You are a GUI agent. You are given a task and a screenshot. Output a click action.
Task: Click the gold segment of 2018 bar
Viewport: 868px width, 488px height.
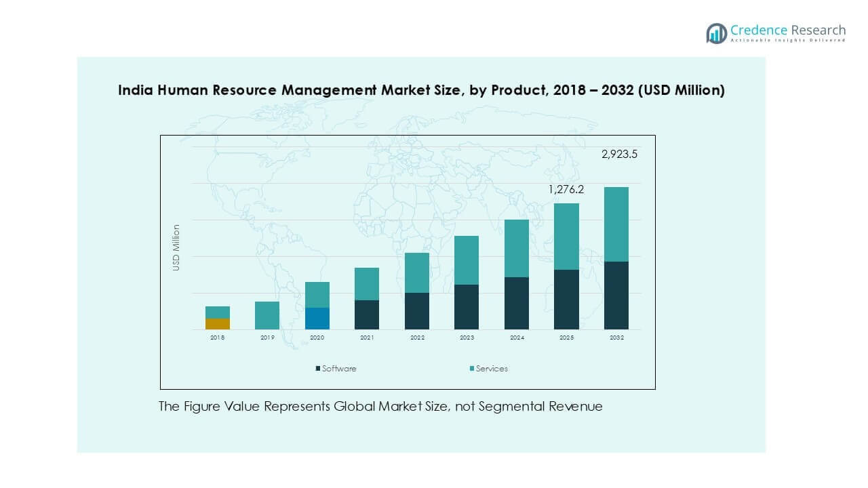(218, 324)
